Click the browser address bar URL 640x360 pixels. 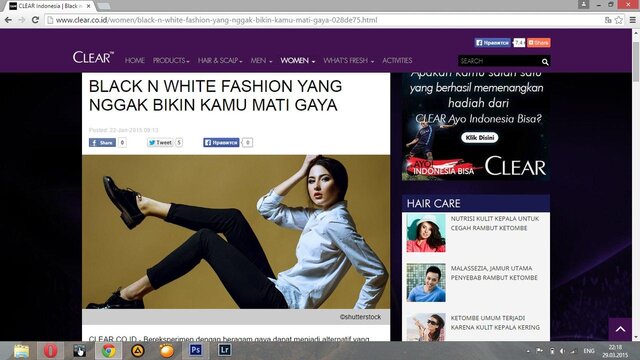tap(216, 20)
